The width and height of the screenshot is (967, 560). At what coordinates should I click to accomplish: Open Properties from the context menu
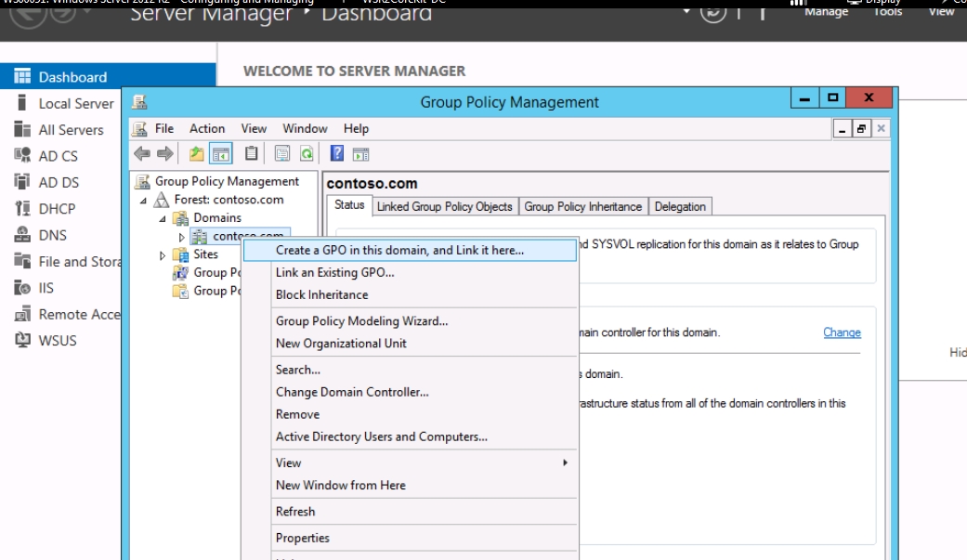[x=411, y=538]
